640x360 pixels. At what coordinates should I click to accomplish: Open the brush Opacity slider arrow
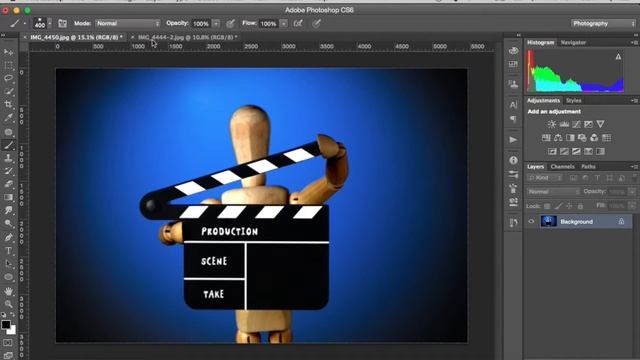pyautogui.click(x=216, y=24)
